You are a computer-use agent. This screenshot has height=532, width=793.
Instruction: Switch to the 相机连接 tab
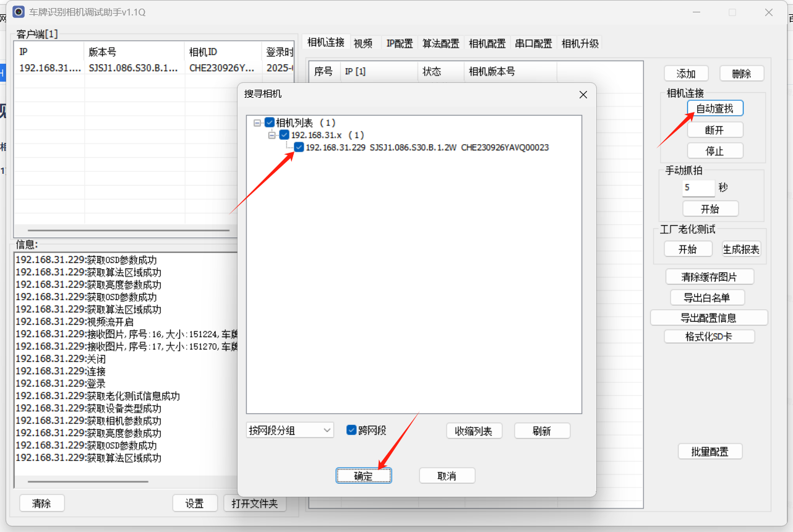(x=326, y=43)
